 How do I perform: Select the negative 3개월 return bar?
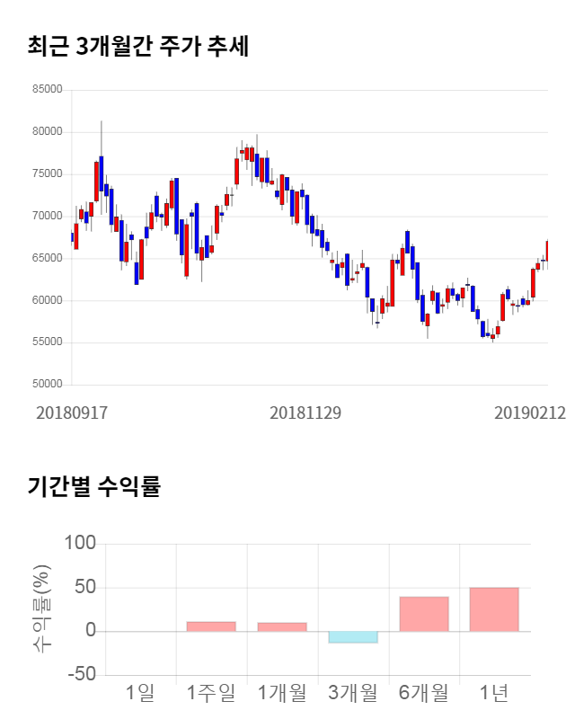pyautogui.click(x=352, y=637)
